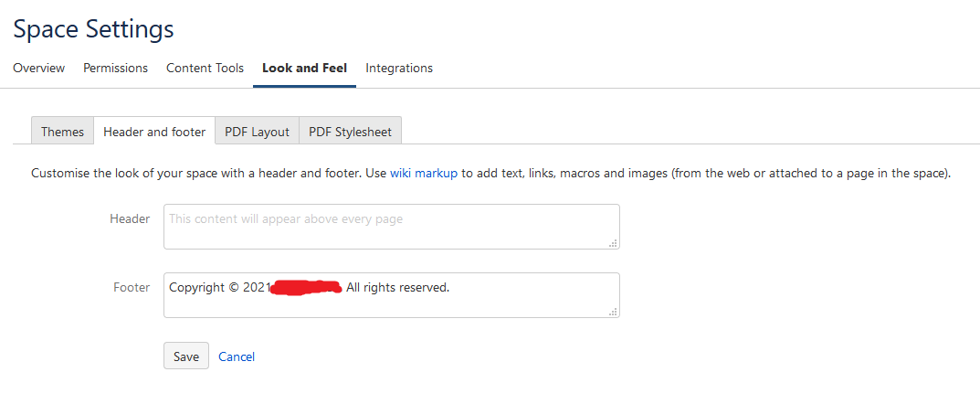Click the Space Settings page heading
Viewport: 980px width, 404px height.
[94, 28]
